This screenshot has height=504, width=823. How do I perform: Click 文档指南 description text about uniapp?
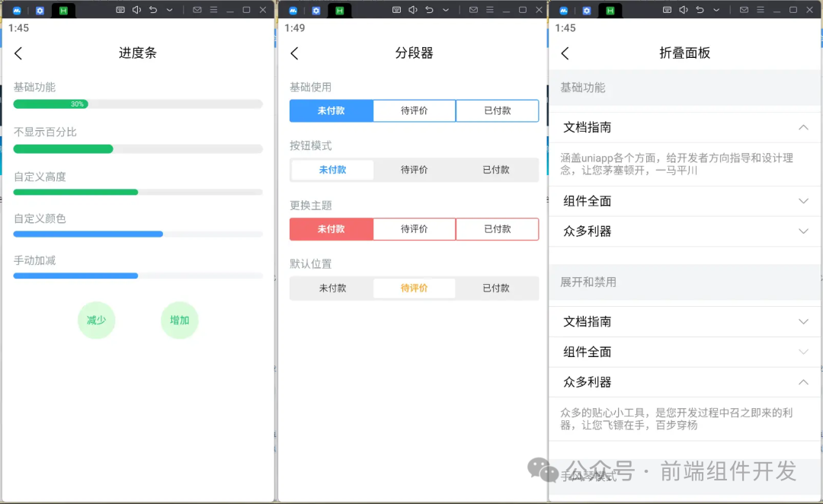(677, 164)
